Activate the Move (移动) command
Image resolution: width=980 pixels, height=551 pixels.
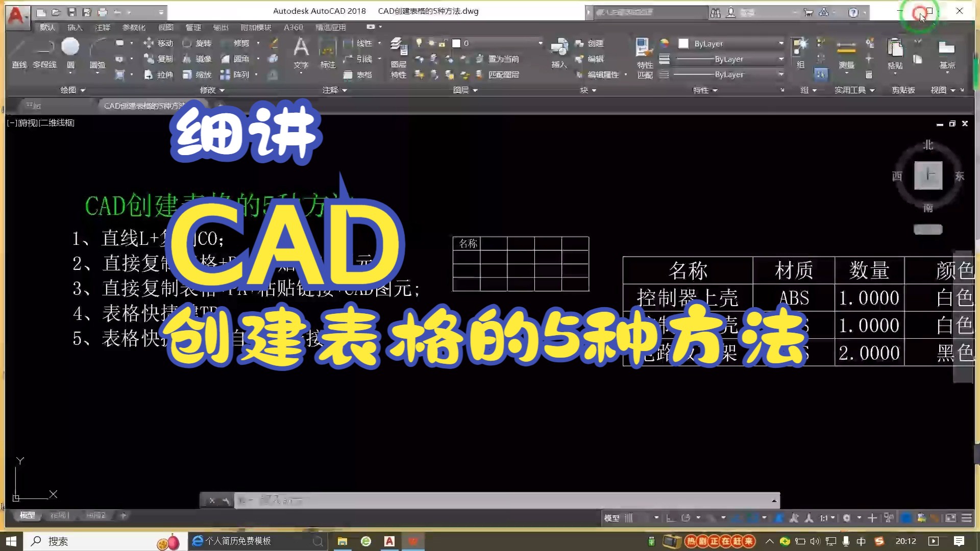pyautogui.click(x=159, y=43)
